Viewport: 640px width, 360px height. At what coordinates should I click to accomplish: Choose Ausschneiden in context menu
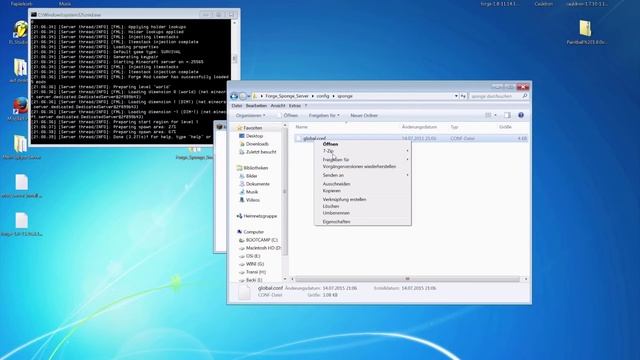(x=336, y=184)
